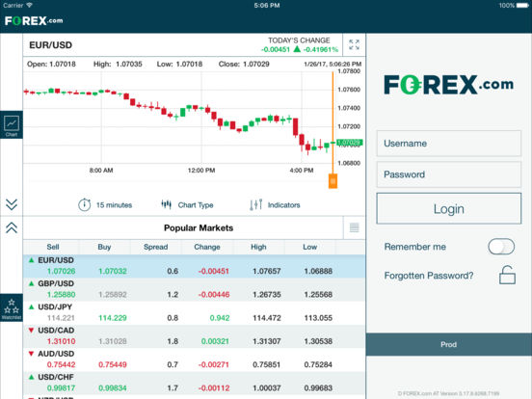Click USD/JPY high value 114.472

pyautogui.click(x=267, y=318)
